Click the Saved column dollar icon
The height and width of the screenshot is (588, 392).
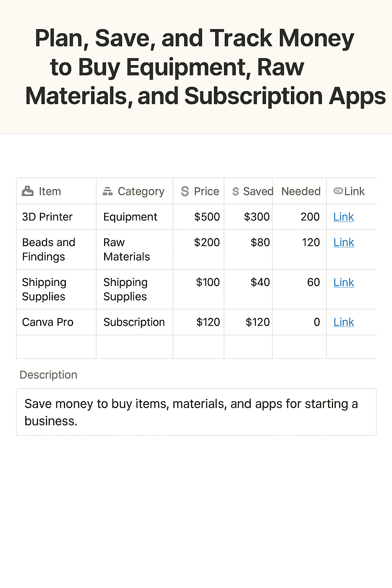[235, 191]
